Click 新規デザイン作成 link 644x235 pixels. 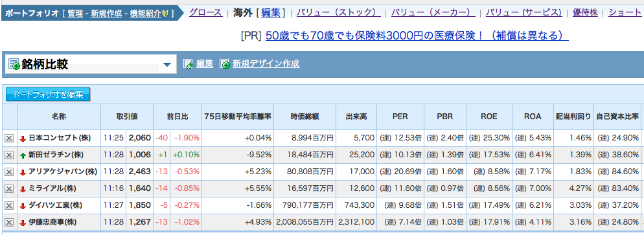click(x=266, y=64)
